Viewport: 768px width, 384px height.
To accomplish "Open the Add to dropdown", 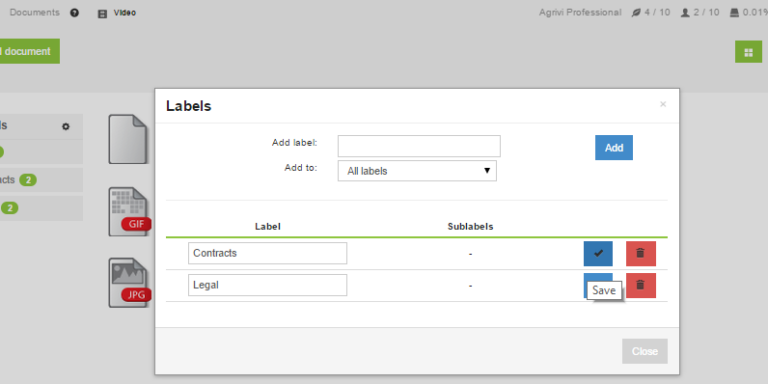I will tap(417, 171).
